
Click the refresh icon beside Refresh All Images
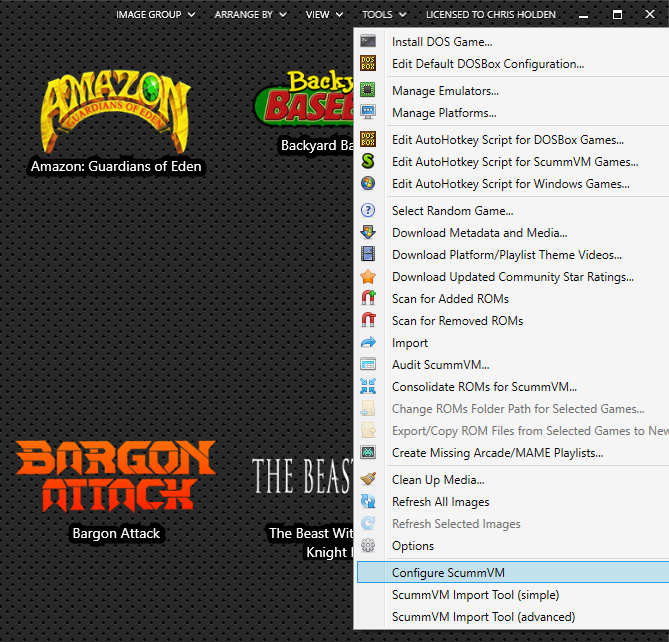tap(368, 501)
